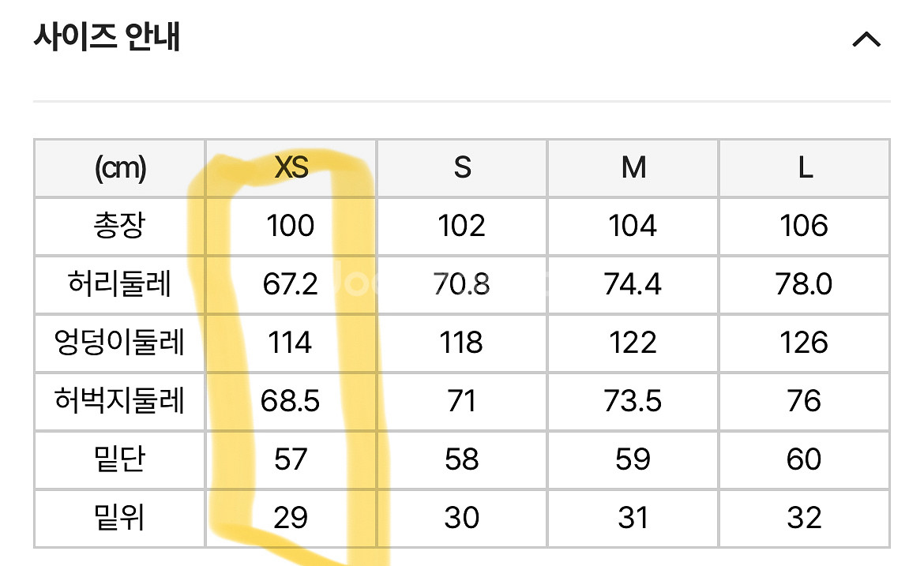This screenshot has height=566, width=924.
Task: Click the XS waist value 67.2
Action: 291,284
